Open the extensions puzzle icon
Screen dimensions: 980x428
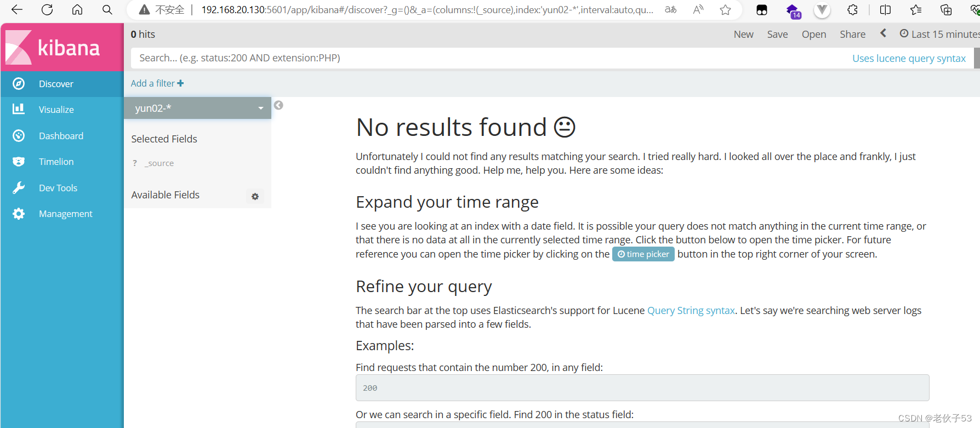(853, 10)
